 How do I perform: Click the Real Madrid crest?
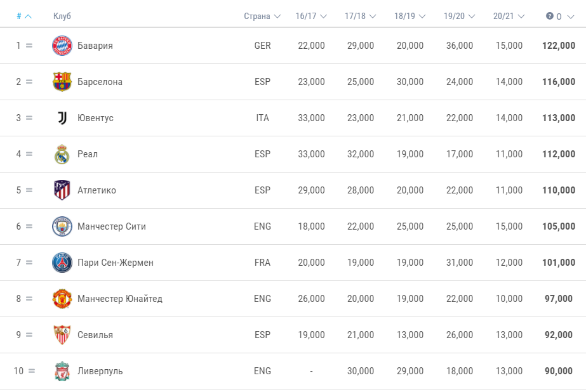click(x=62, y=154)
